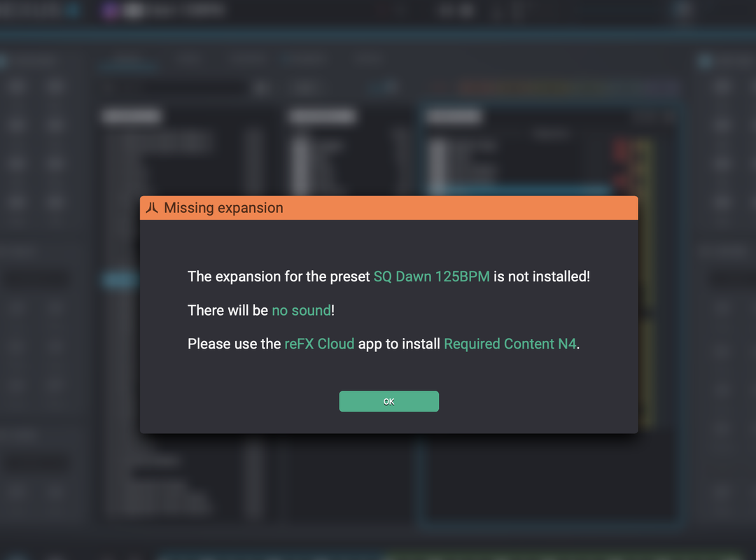Click the OK button in the dialog
This screenshot has height=560, width=756.
click(388, 401)
